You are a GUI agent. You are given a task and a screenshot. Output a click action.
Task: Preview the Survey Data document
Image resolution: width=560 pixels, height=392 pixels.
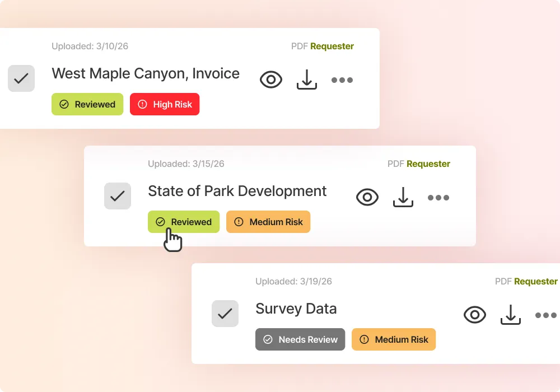click(475, 315)
